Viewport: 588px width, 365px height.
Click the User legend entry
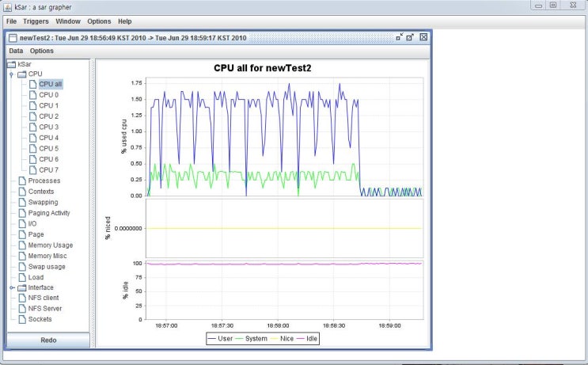pos(226,338)
